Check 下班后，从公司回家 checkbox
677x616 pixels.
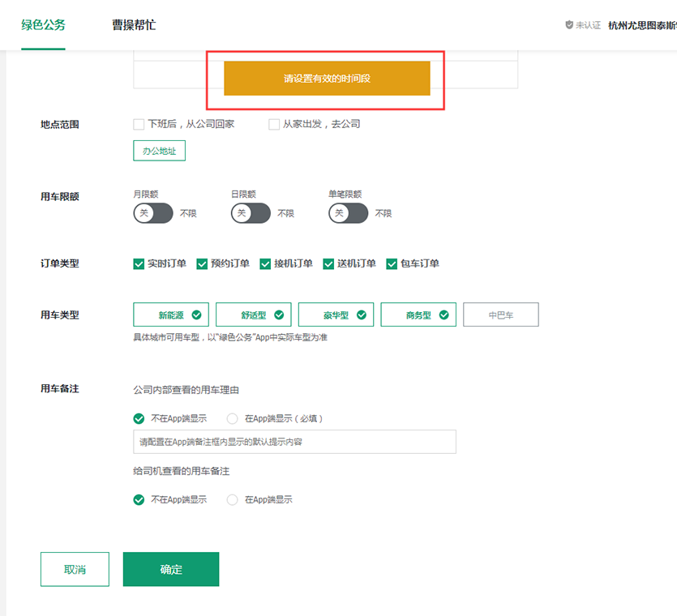pyautogui.click(x=139, y=124)
